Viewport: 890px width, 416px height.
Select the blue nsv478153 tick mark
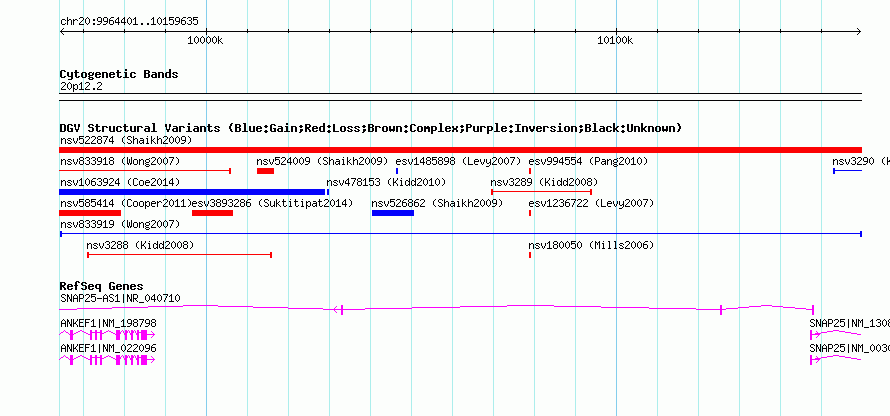(328, 192)
